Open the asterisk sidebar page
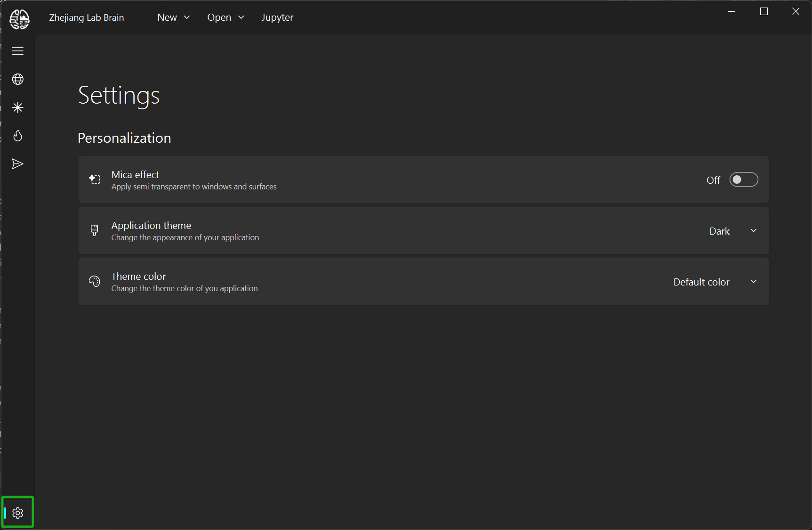 click(x=18, y=107)
